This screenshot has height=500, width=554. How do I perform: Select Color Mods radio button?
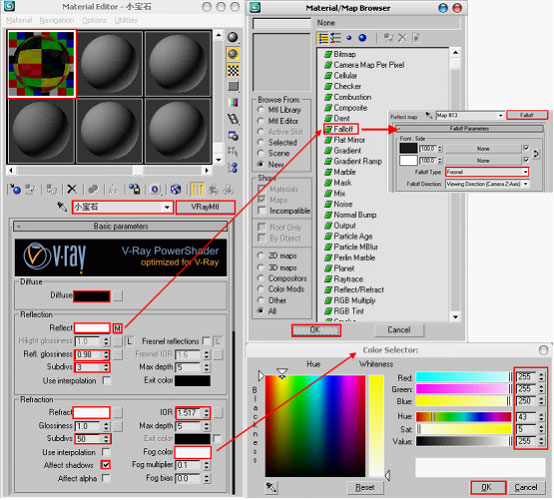[x=260, y=289]
